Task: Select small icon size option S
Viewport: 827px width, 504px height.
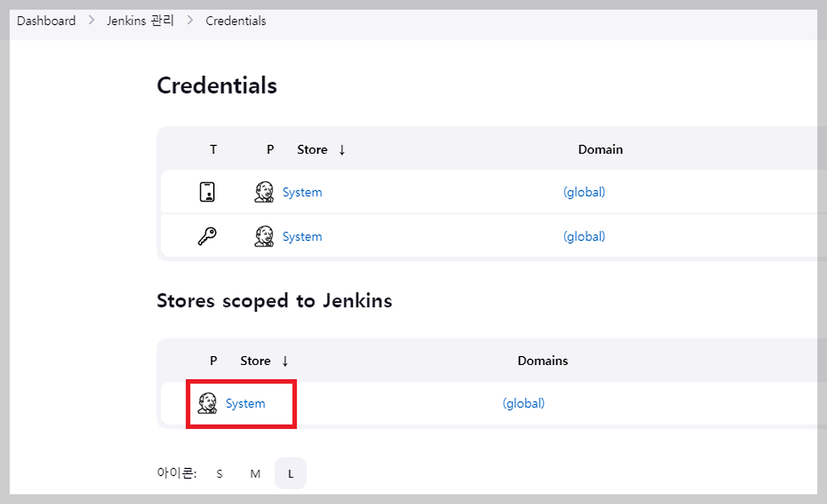Action: click(219, 473)
